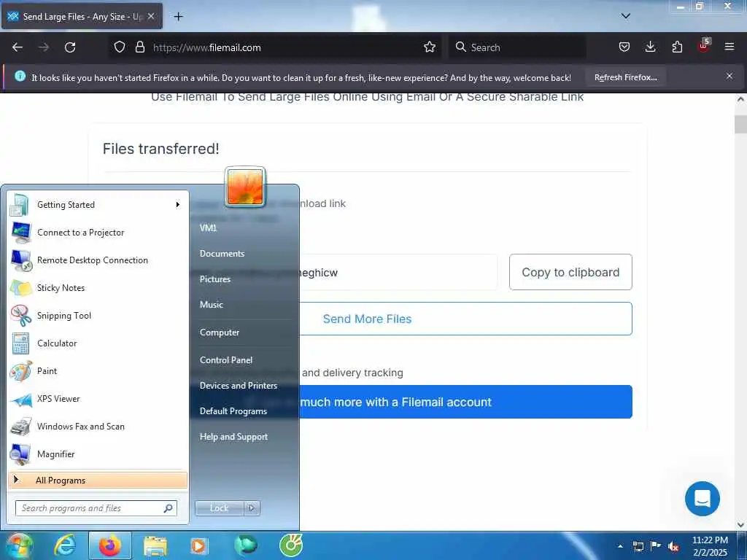This screenshot has width=747, height=560.
Task: Click the padlock site security icon
Action: (x=139, y=47)
